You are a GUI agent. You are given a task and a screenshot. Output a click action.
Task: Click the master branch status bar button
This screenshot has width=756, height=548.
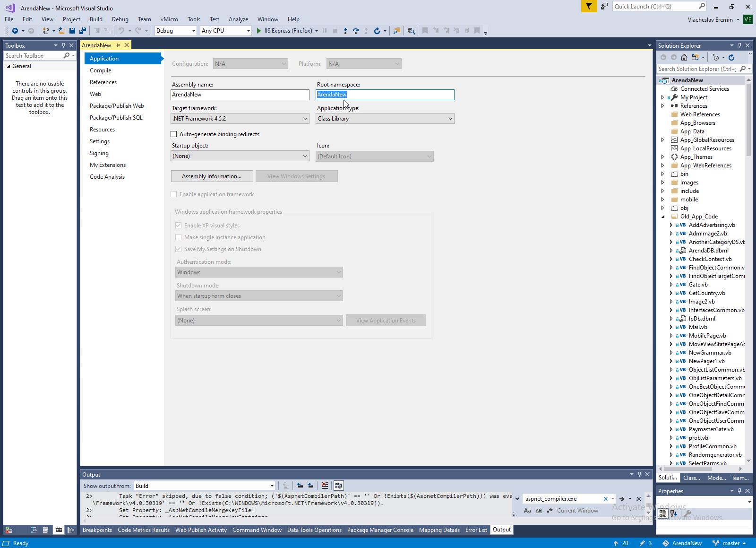[730, 543]
